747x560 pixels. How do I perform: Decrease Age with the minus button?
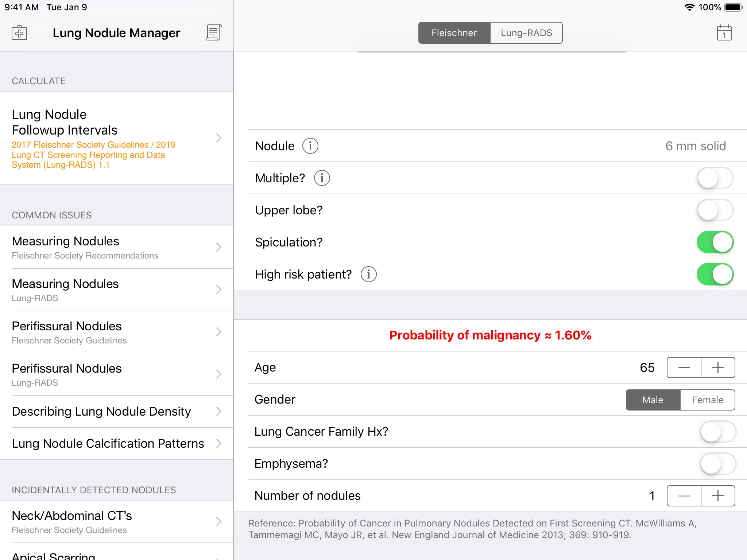684,367
